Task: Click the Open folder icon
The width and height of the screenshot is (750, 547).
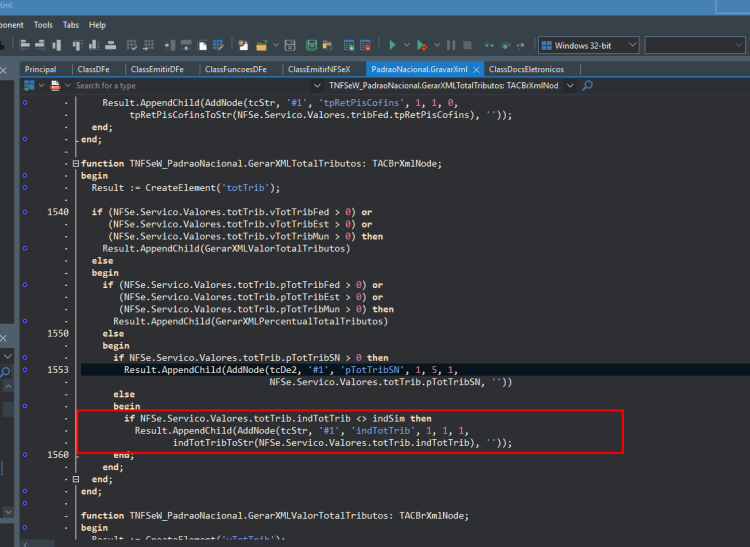Action: coord(261,45)
